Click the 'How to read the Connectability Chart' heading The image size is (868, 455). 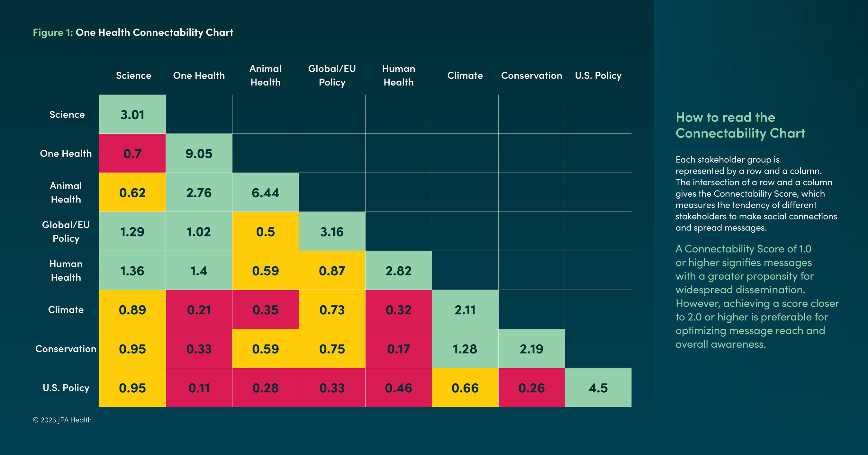pos(740,125)
